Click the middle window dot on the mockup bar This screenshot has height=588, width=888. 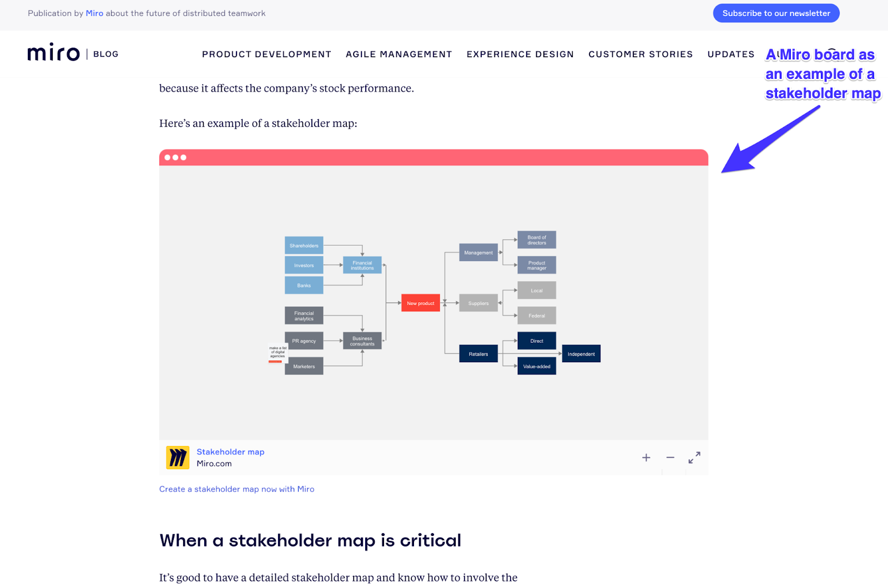pyautogui.click(x=176, y=158)
